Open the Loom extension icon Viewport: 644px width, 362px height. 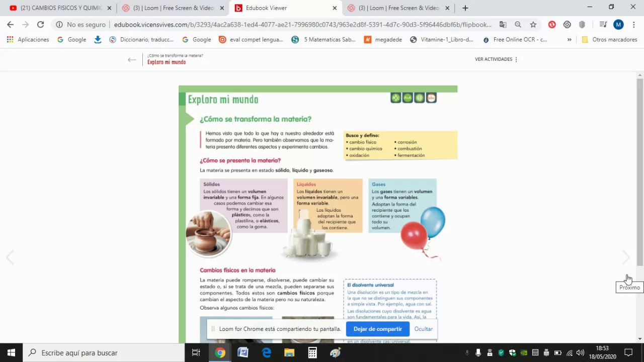click(x=567, y=24)
